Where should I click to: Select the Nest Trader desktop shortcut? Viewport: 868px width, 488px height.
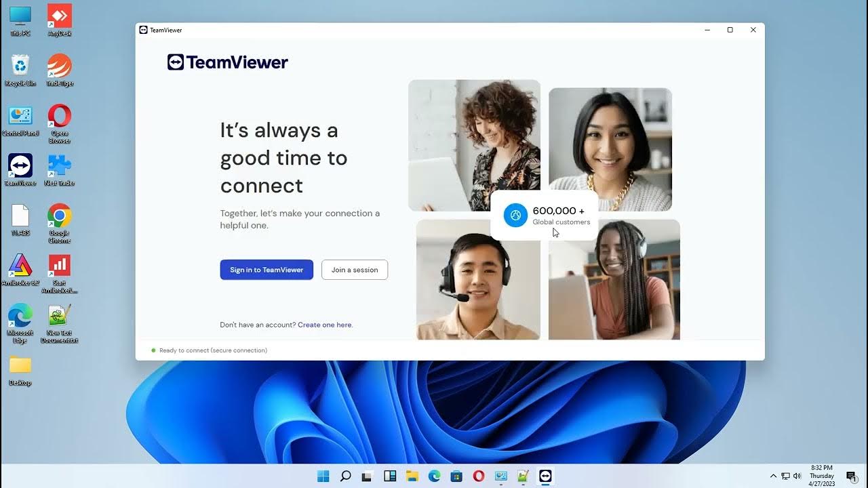60,170
